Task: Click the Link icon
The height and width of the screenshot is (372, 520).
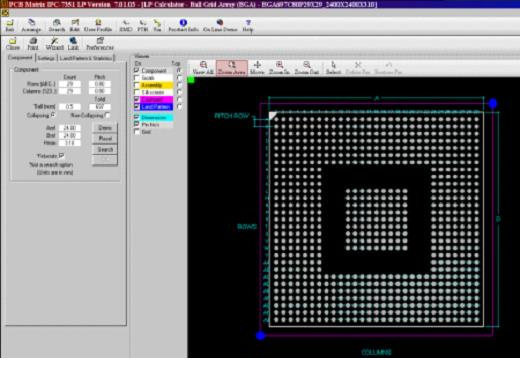Action: (73, 44)
